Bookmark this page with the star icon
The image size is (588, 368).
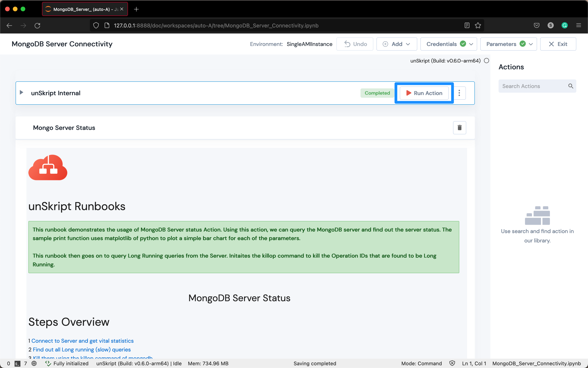pyautogui.click(x=478, y=26)
